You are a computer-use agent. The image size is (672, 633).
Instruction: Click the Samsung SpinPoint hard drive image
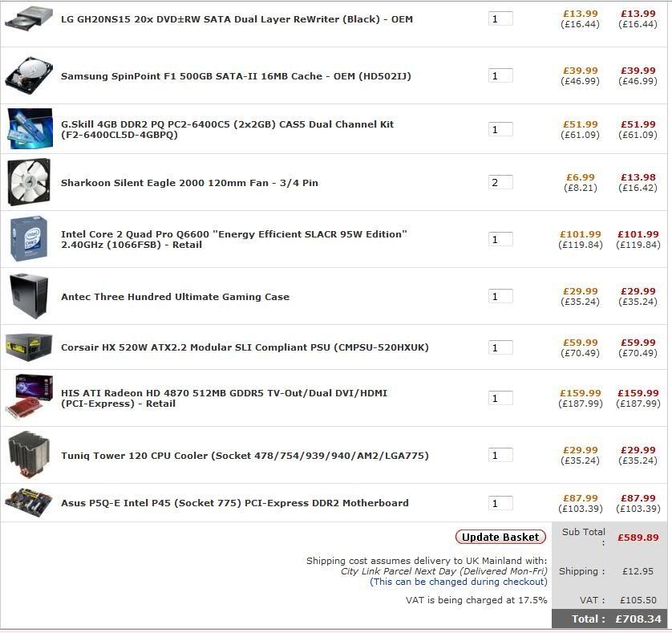coord(29,75)
